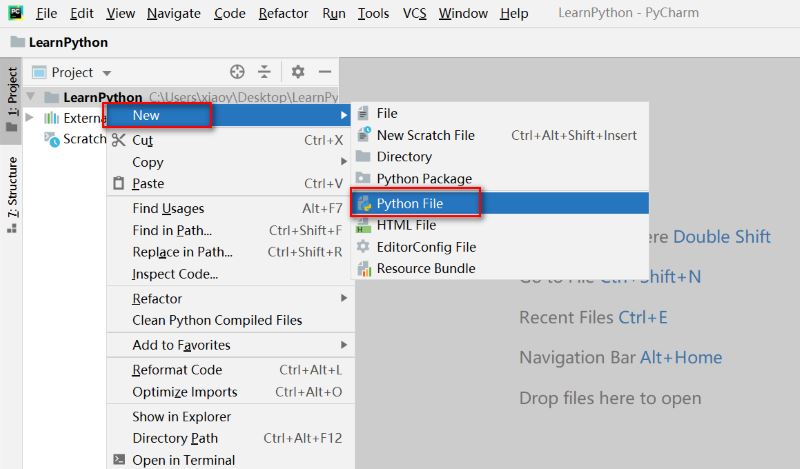Click the Python File icon in submenu
The height and width of the screenshot is (469, 800).
point(364,203)
